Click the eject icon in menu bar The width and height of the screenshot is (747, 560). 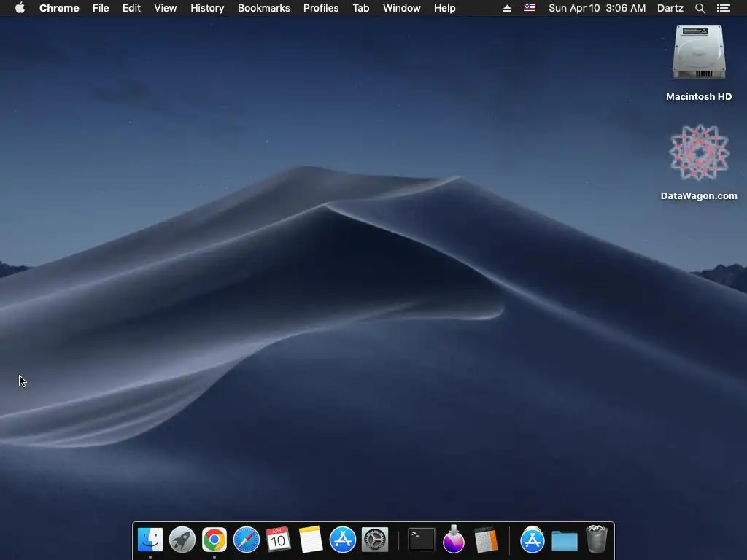point(508,8)
